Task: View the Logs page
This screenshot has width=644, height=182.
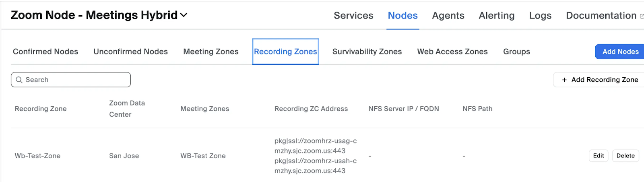Action: pos(540,16)
